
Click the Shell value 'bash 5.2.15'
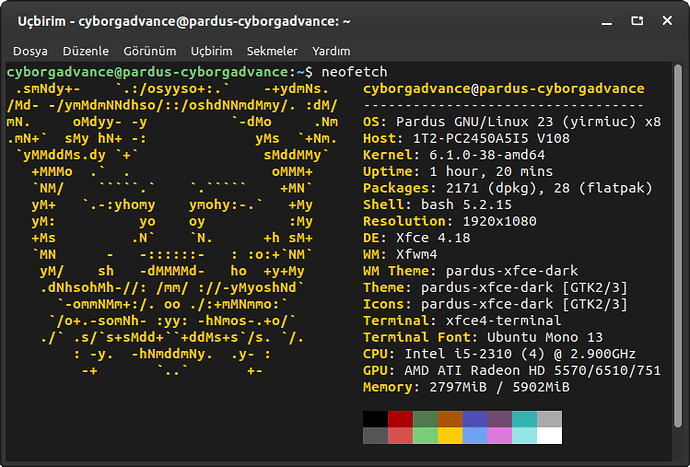(x=466, y=205)
